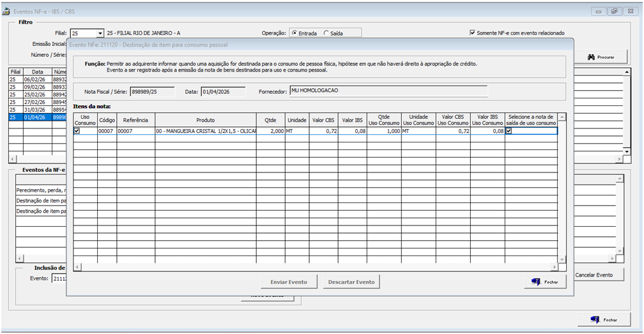The height and width of the screenshot is (334, 644).
Task: Uncheck Somente NF-e com evento relacionado
Action: pos(473,33)
